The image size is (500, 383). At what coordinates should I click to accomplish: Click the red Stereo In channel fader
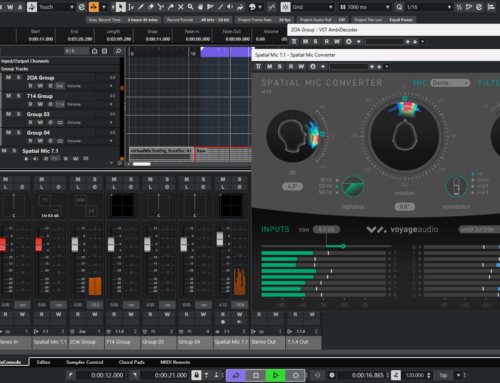[2, 244]
